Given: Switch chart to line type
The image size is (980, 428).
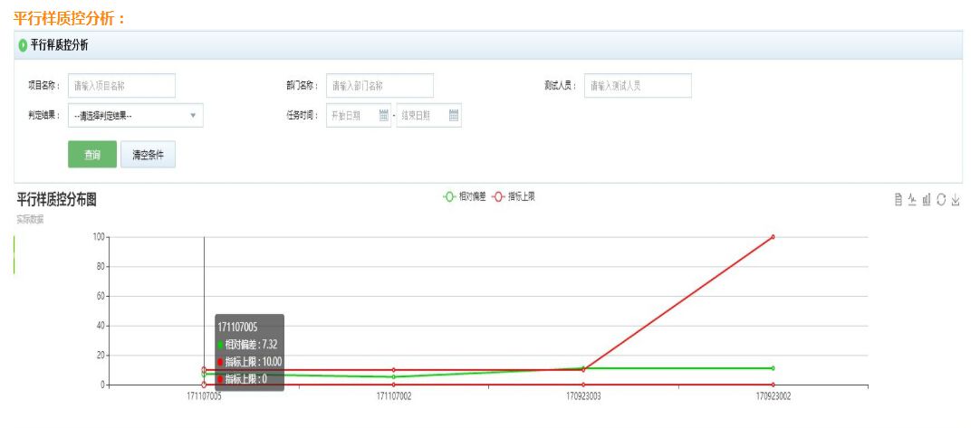Looking at the screenshot, I should [912, 200].
